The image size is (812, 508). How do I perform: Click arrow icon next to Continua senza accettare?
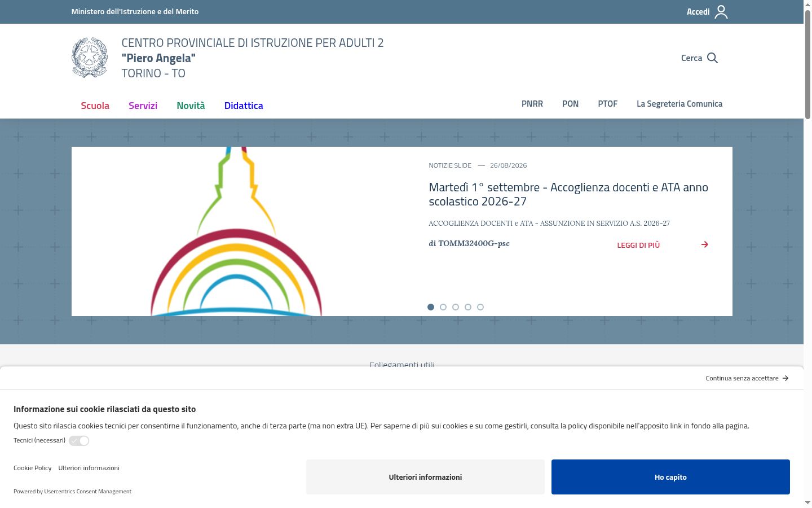pyautogui.click(x=785, y=378)
